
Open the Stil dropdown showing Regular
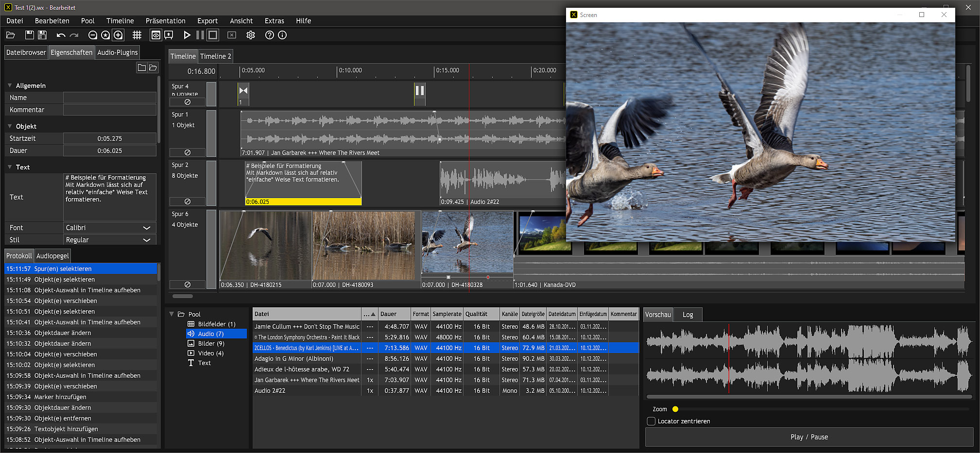tap(109, 240)
